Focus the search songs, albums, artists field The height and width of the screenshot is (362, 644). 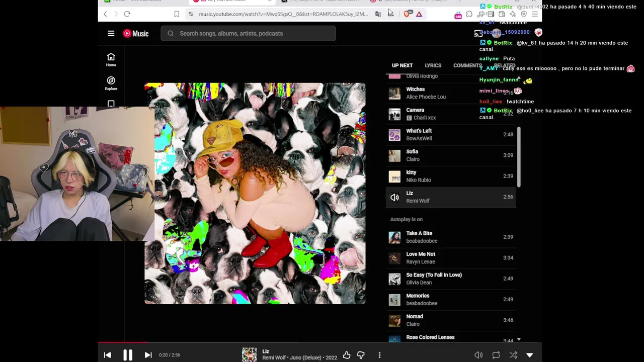(248, 34)
